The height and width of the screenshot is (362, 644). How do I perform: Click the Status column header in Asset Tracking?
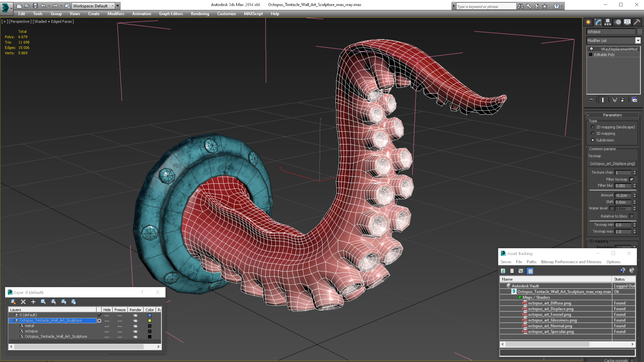[x=623, y=279]
